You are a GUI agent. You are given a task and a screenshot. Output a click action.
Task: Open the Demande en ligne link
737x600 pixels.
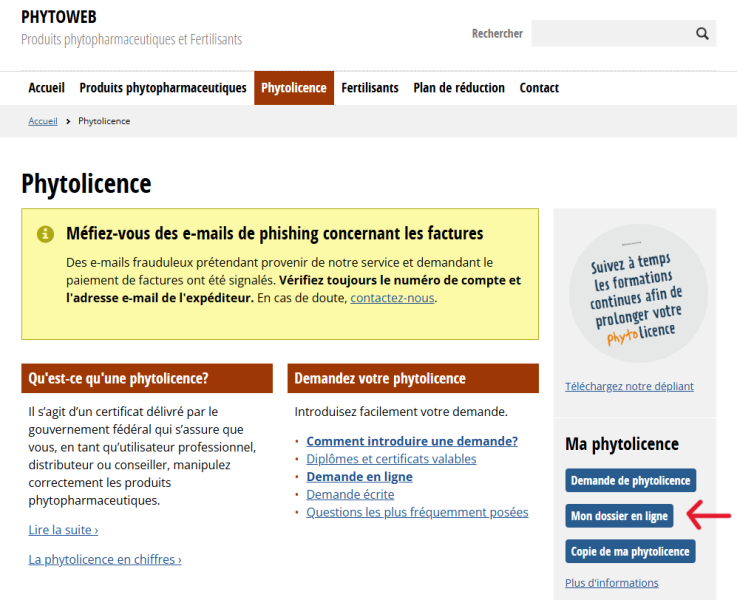(x=360, y=477)
